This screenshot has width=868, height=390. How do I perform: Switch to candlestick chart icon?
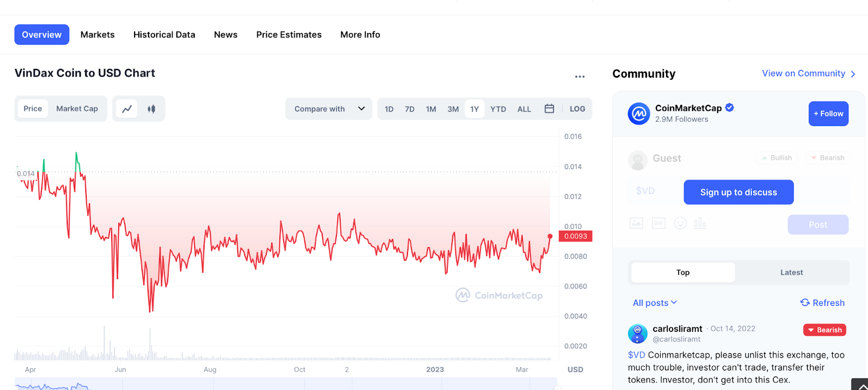(x=151, y=109)
